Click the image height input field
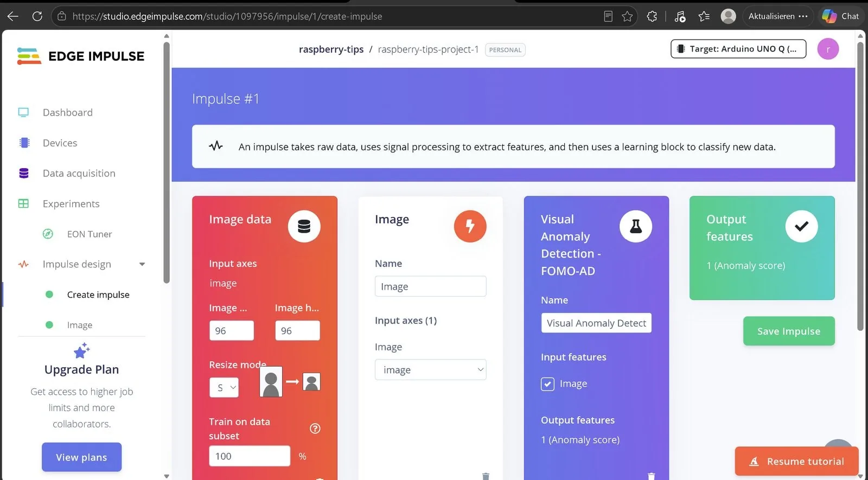Viewport: 868px width, 480px height. 297,330
